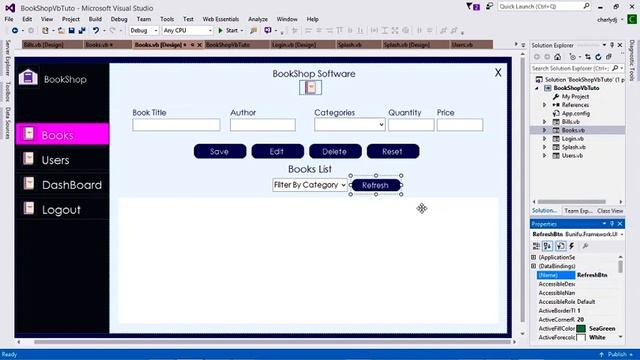Open the Tools menu

[167, 19]
